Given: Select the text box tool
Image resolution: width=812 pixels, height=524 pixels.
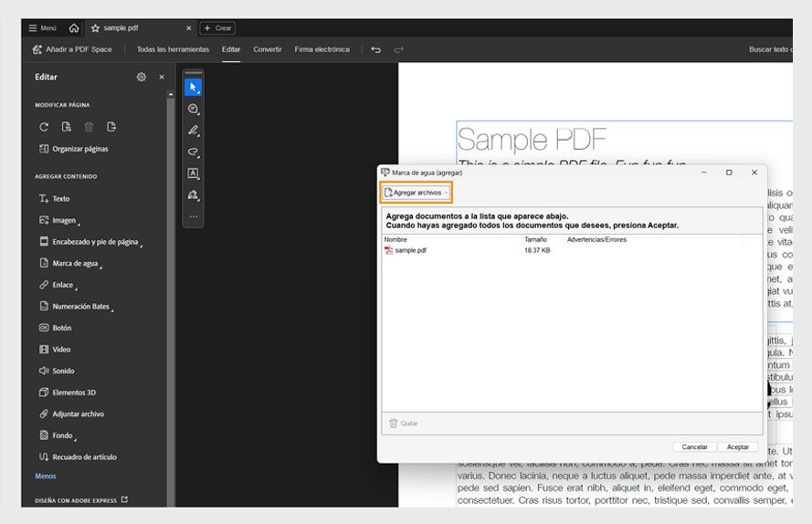Looking at the screenshot, I should coord(193,173).
